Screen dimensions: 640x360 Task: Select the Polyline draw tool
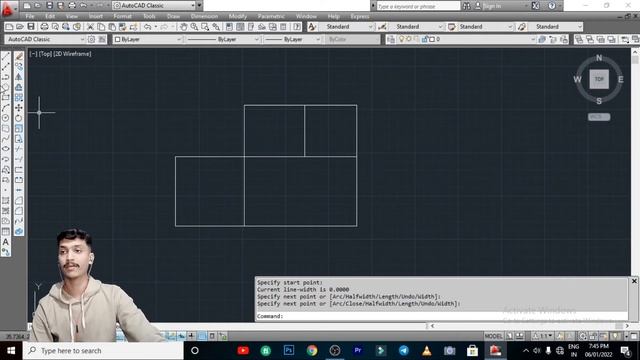[6, 77]
